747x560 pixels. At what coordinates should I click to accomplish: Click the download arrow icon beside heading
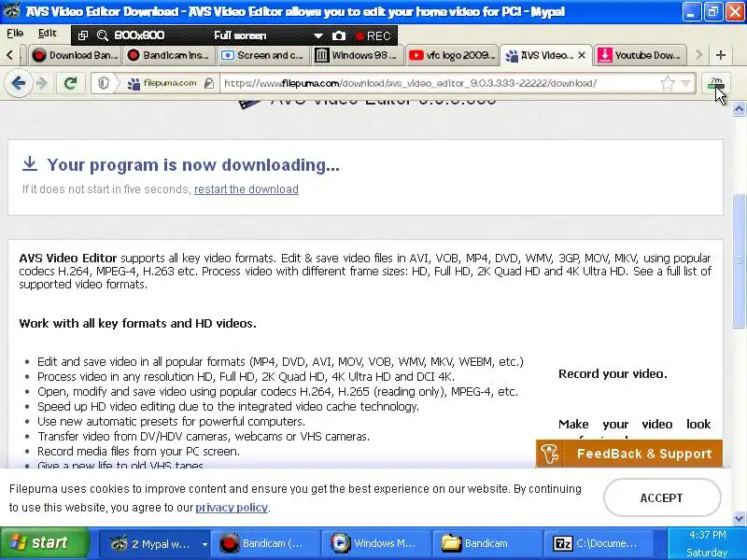(x=30, y=163)
